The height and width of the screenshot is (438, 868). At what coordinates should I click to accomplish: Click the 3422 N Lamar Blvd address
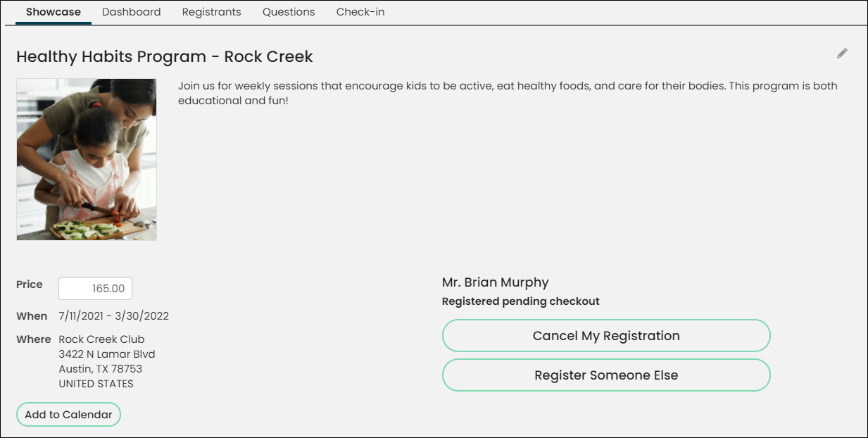pos(107,354)
